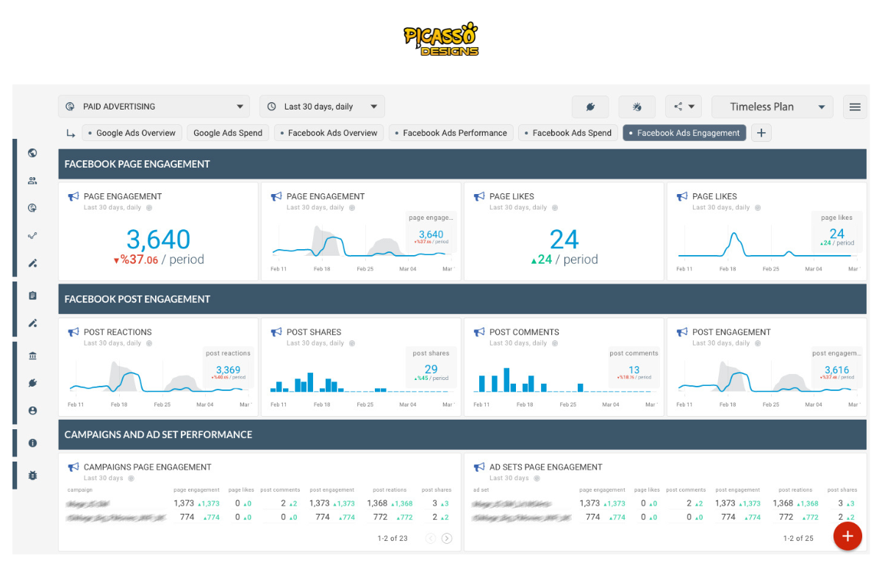Expand the Timeless Plan dropdown
The width and height of the screenshot is (882, 588).
tap(772, 107)
